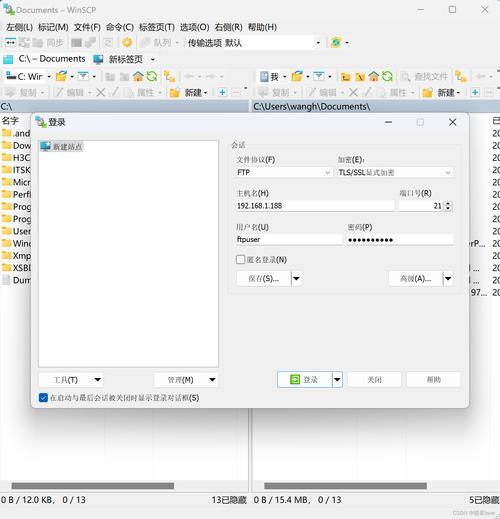
Task: Open right panel open-directory folder icon
Action: point(297,77)
